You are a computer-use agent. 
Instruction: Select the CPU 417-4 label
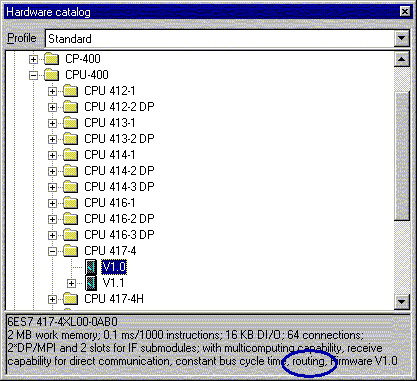pos(110,251)
